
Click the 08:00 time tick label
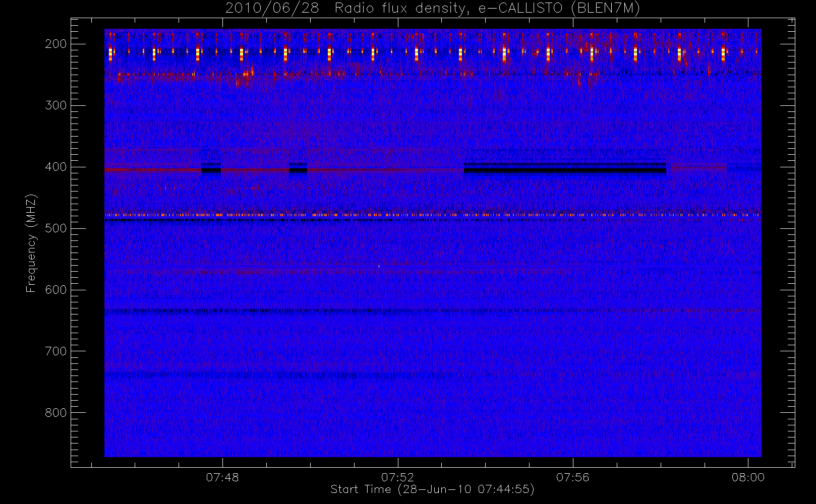tap(748, 477)
